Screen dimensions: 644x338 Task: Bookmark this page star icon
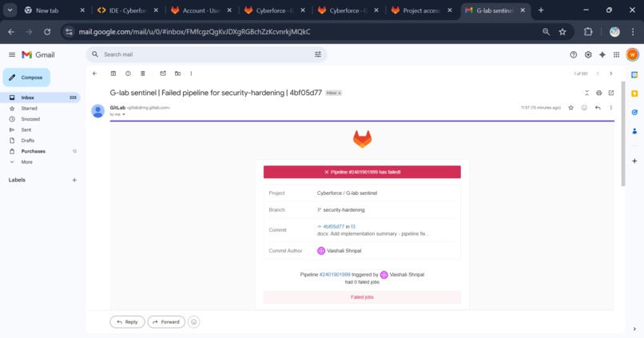pos(563,32)
